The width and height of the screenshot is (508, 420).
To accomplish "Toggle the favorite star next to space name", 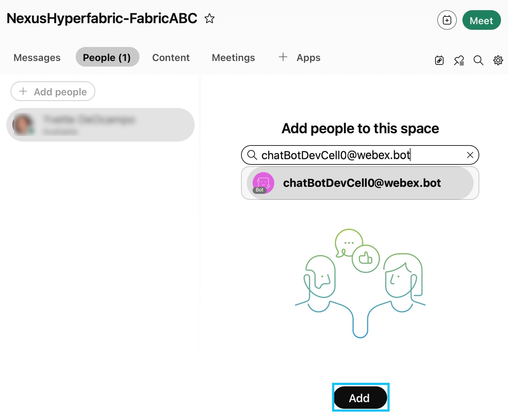I will pos(209,19).
